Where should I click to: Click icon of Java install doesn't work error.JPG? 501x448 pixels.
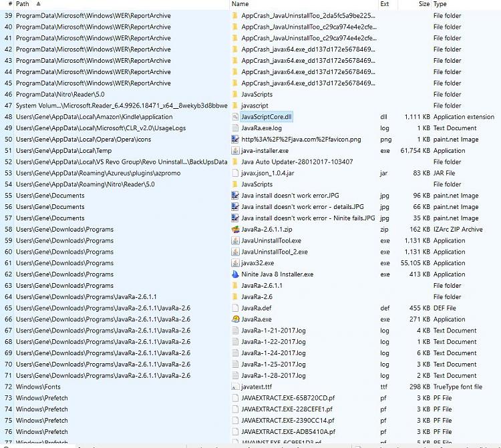coord(235,196)
